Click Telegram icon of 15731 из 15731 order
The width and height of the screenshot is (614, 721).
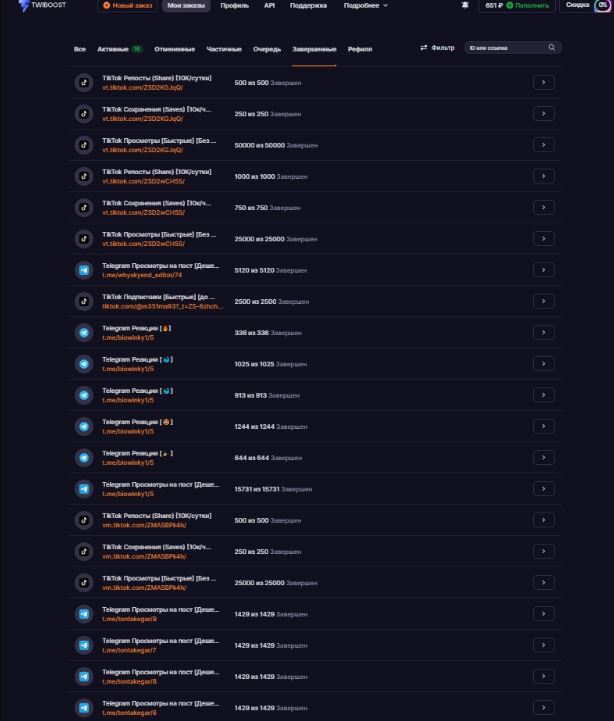84,489
